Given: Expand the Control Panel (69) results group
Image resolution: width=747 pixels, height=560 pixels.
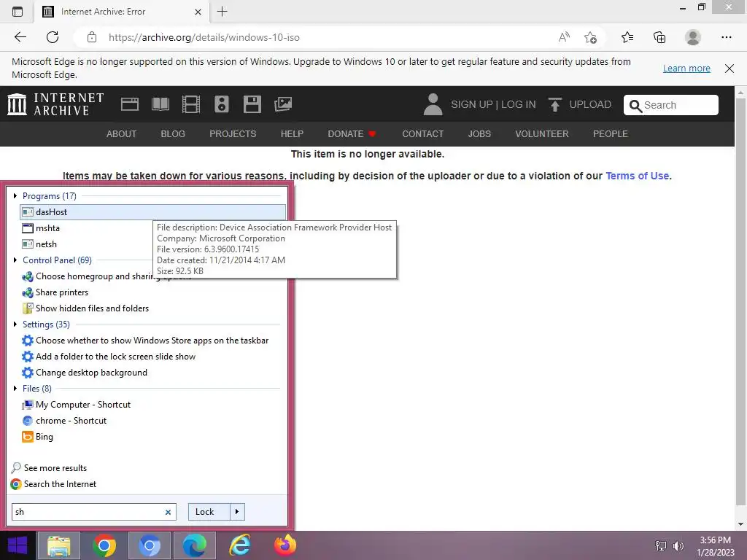Looking at the screenshot, I should (15, 260).
